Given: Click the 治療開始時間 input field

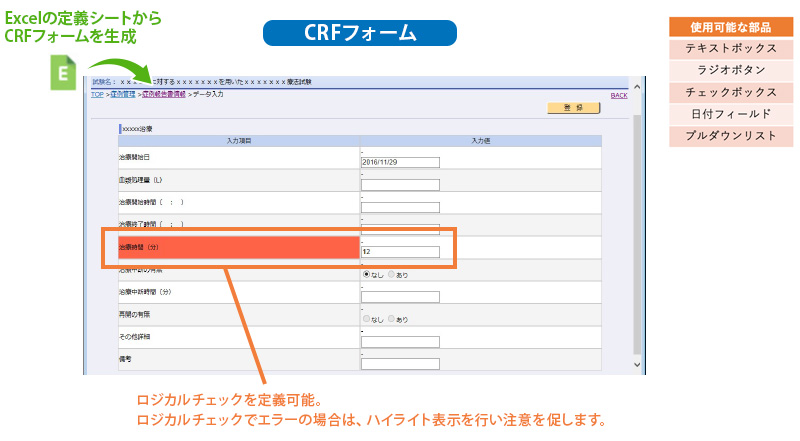Looking at the screenshot, I should pos(400,207).
